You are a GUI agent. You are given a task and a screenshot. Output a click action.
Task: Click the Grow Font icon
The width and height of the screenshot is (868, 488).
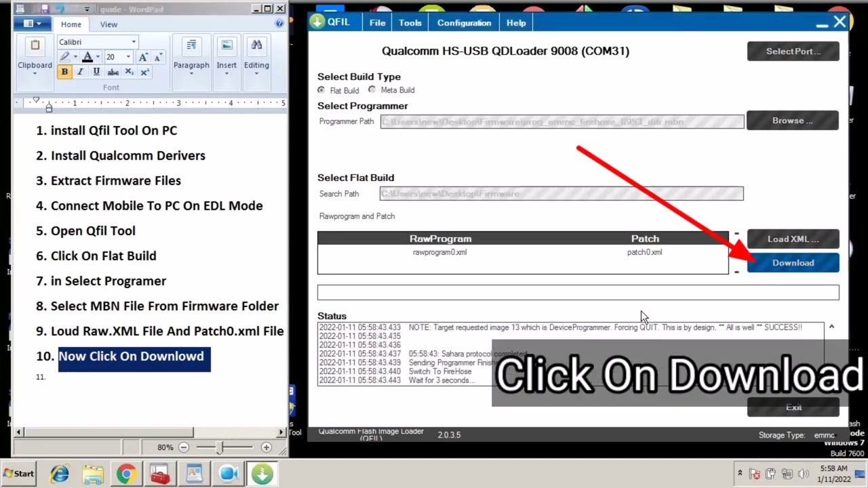click(x=144, y=57)
